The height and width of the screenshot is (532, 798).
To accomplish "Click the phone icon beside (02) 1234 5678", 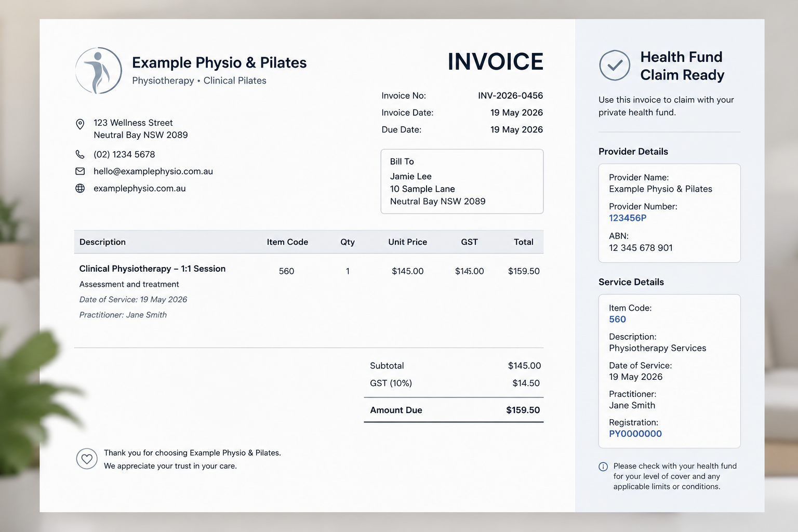I will (x=80, y=154).
